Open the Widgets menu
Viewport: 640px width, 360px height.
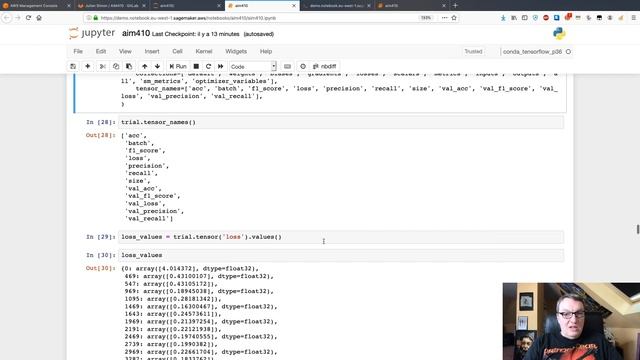coord(236,51)
